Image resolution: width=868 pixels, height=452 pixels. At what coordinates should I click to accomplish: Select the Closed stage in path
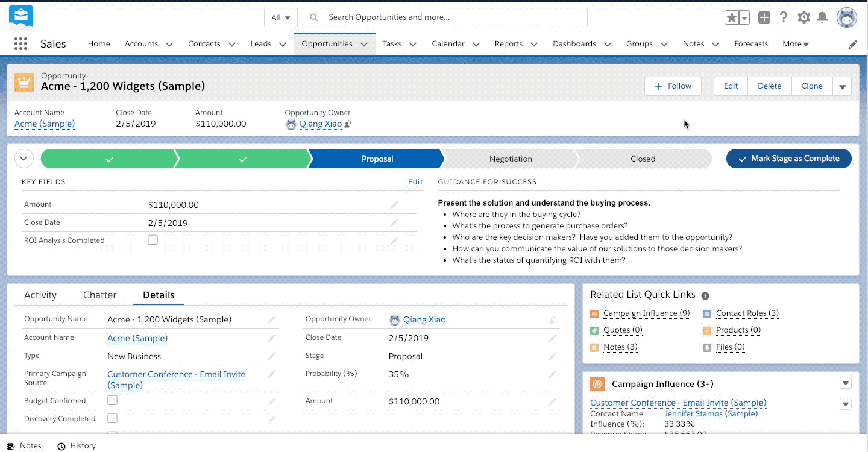pyautogui.click(x=643, y=159)
